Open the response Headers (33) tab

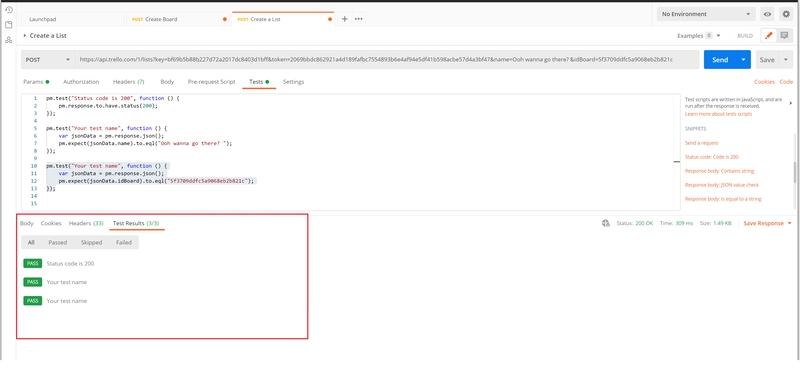coord(86,223)
